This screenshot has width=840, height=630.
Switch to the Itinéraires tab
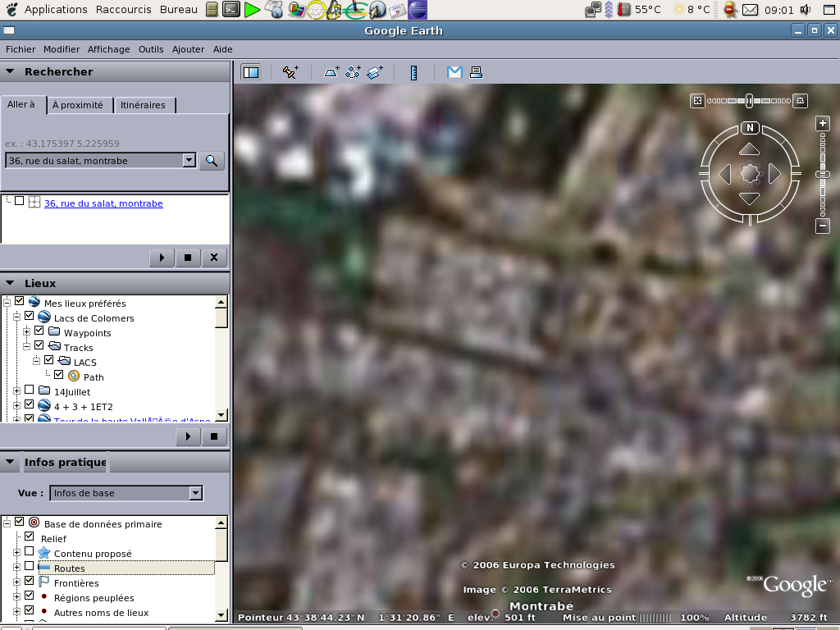(143, 105)
